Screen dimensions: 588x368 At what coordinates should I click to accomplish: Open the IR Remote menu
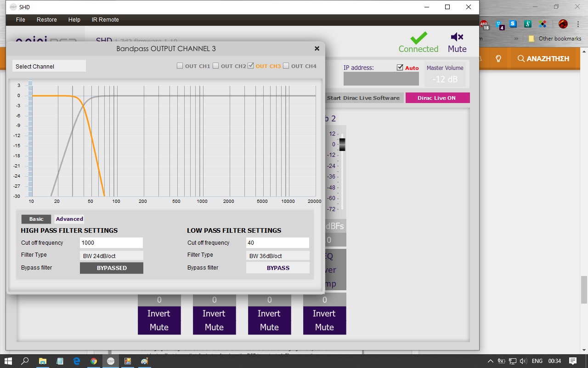tap(105, 20)
